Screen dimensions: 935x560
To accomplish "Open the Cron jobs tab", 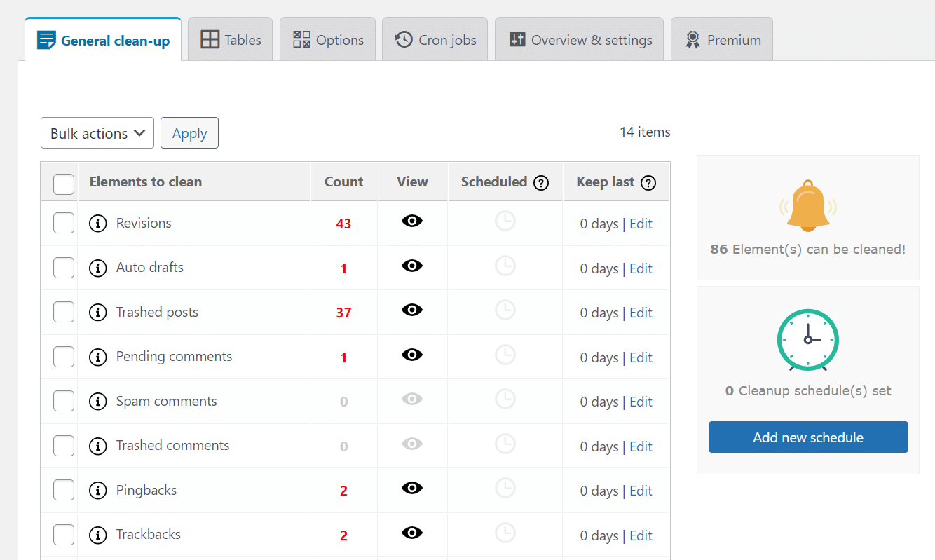I will pyautogui.click(x=435, y=39).
